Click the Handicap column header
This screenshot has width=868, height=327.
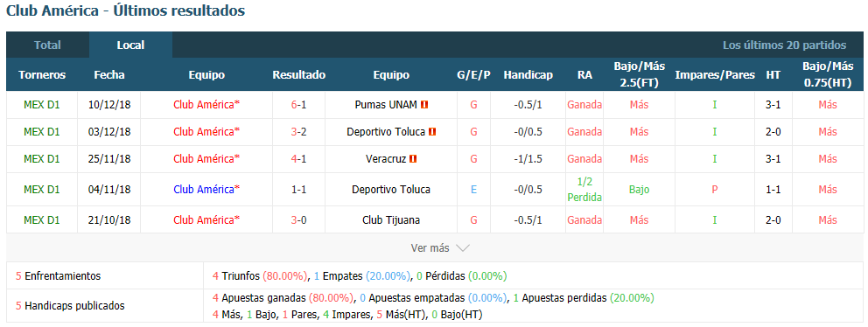[x=528, y=74]
